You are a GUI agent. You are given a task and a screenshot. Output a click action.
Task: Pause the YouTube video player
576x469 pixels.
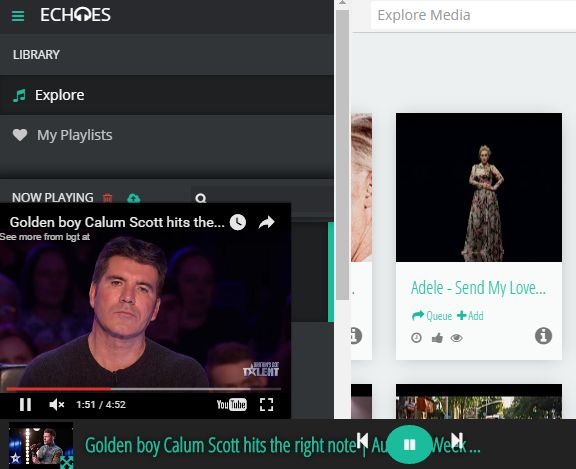coord(25,404)
